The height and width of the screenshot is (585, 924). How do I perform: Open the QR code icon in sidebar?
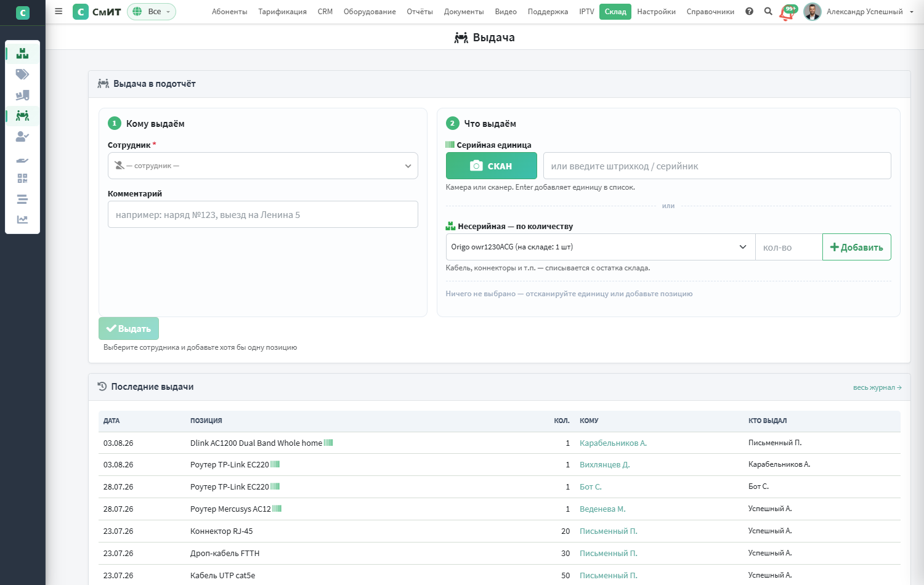click(x=22, y=179)
